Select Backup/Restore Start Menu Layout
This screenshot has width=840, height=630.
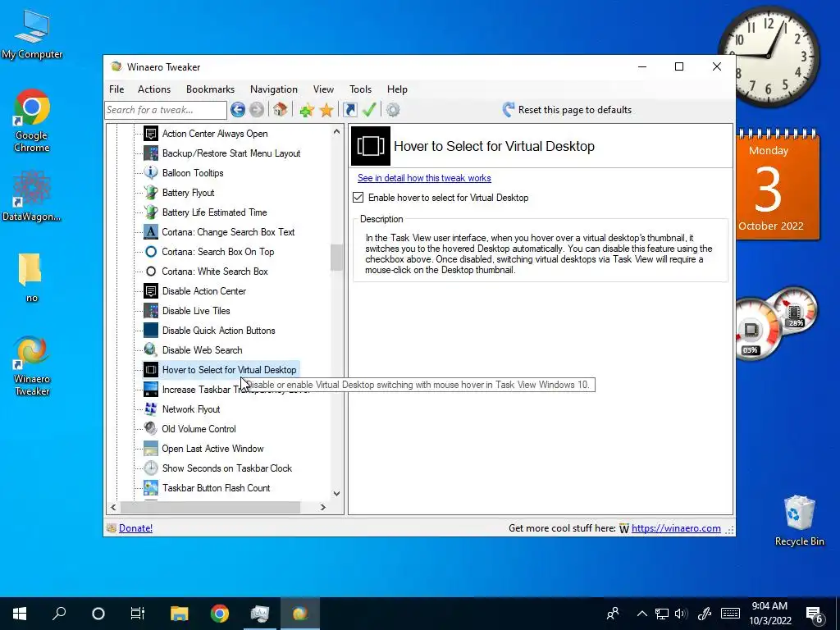point(231,153)
